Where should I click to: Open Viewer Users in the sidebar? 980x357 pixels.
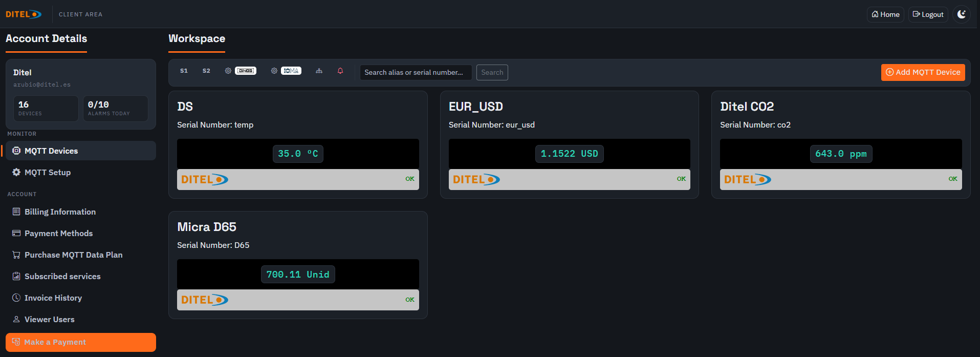click(x=81, y=319)
